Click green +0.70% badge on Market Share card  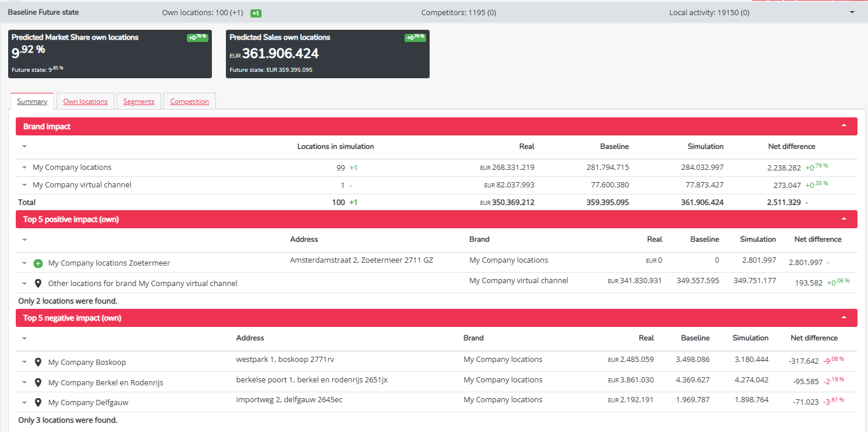pos(198,38)
